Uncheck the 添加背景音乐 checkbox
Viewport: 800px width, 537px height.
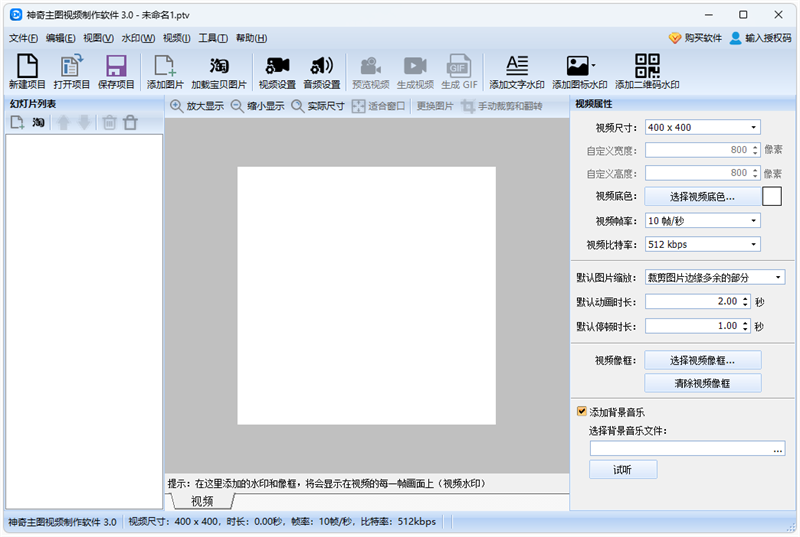(x=582, y=411)
